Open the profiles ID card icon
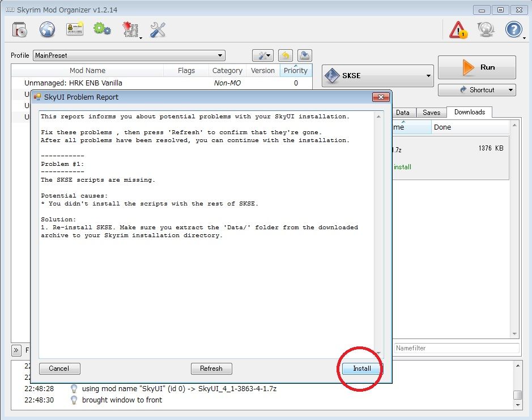 pyautogui.click(x=75, y=29)
